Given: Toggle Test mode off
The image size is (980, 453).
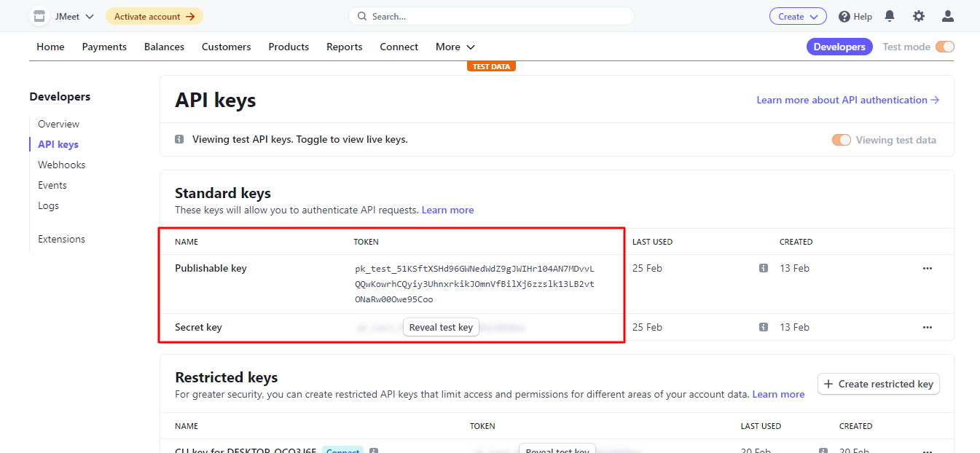Looking at the screenshot, I should (945, 46).
